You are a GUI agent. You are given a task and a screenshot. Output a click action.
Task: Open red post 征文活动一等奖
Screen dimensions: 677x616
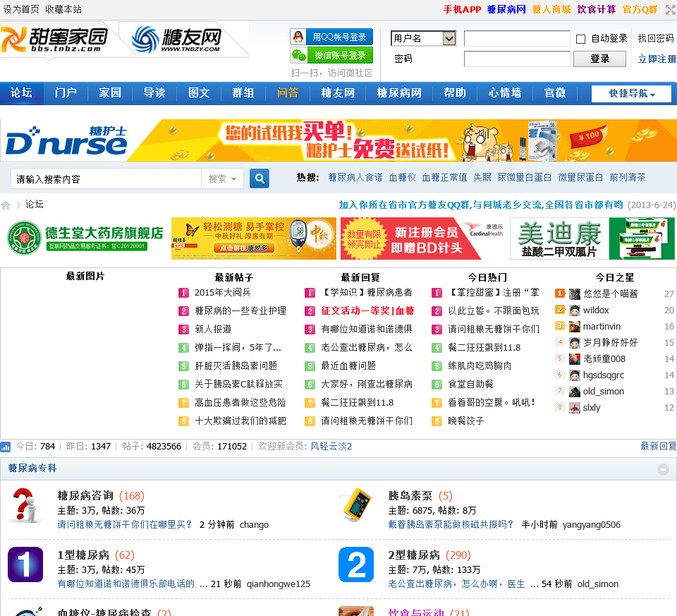367,310
